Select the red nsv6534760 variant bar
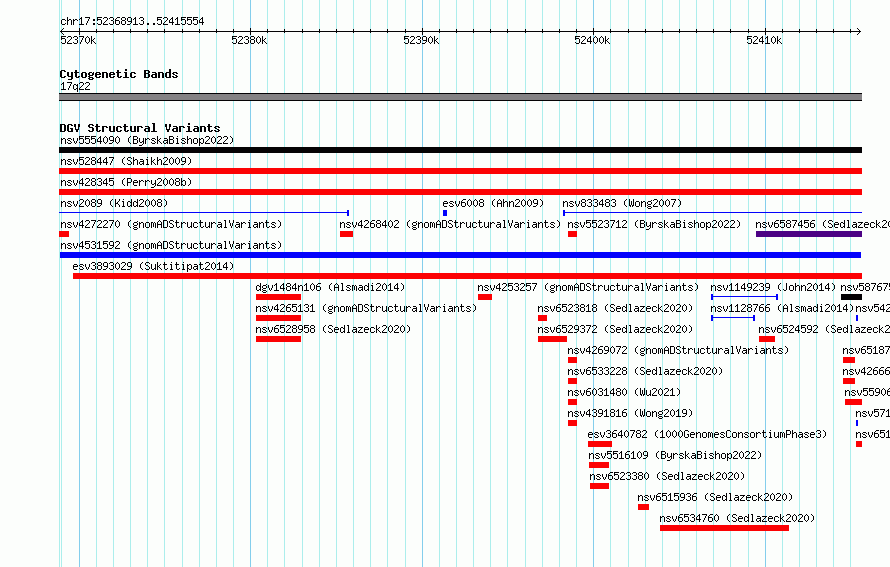The image size is (890, 567). [x=724, y=528]
